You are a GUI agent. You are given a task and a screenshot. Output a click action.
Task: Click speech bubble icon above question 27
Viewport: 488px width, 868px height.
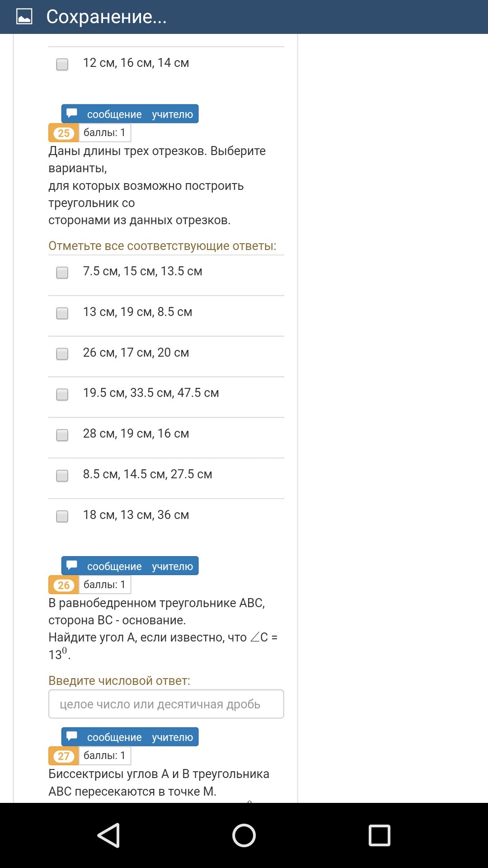72,736
